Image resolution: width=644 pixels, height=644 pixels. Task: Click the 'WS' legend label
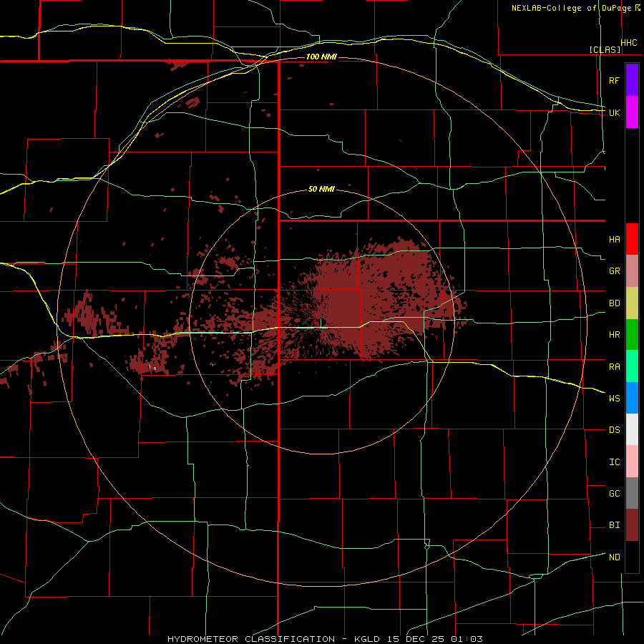pos(615,399)
